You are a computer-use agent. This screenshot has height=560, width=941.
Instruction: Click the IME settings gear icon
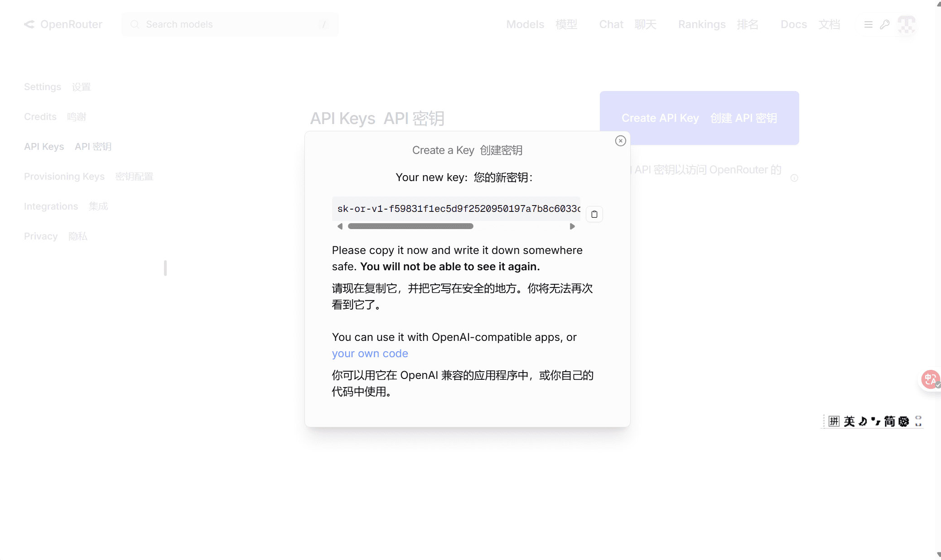(903, 421)
